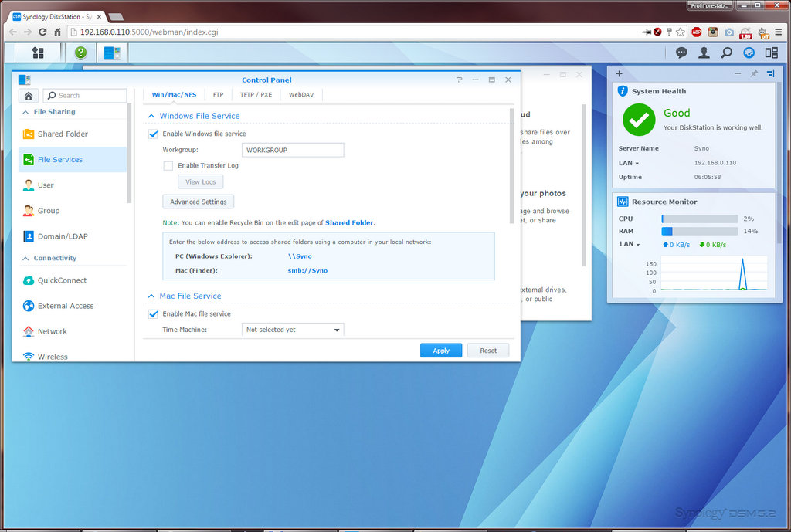Open Wireless settings in sidebar
The image size is (791, 532).
coord(72,356)
